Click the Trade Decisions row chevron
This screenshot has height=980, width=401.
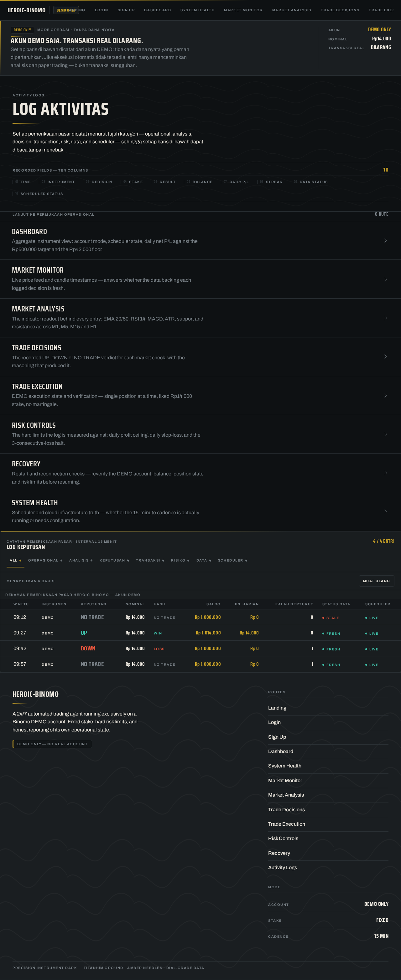(385, 357)
